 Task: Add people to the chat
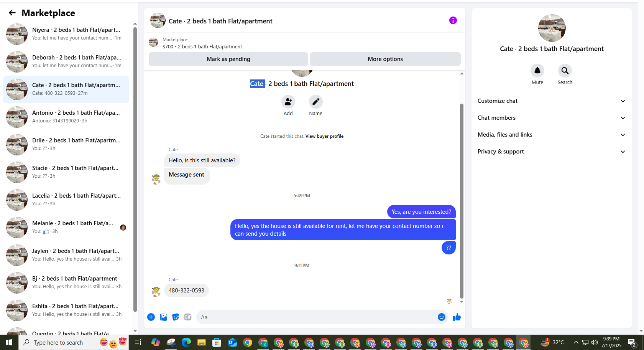tap(288, 102)
